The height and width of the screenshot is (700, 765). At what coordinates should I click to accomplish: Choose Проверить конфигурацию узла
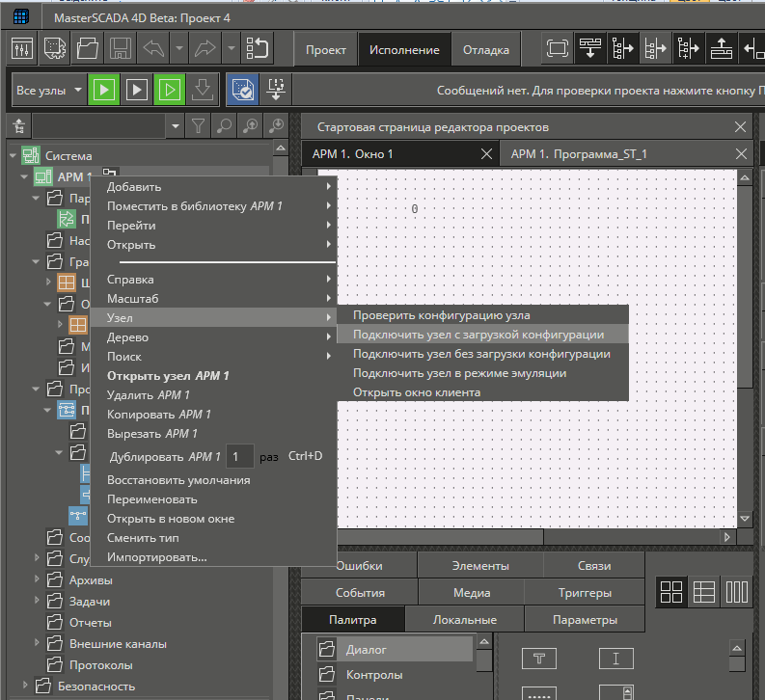pos(482,315)
